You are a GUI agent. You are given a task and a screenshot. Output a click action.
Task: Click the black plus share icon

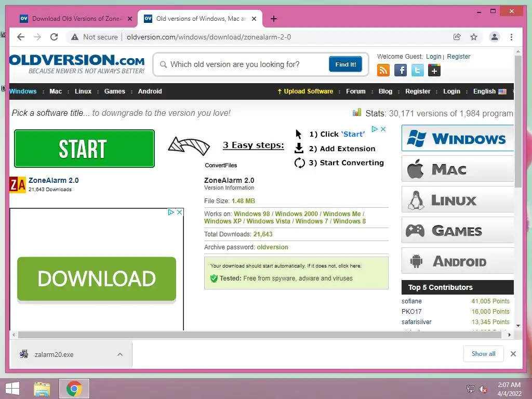coord(434,70)
